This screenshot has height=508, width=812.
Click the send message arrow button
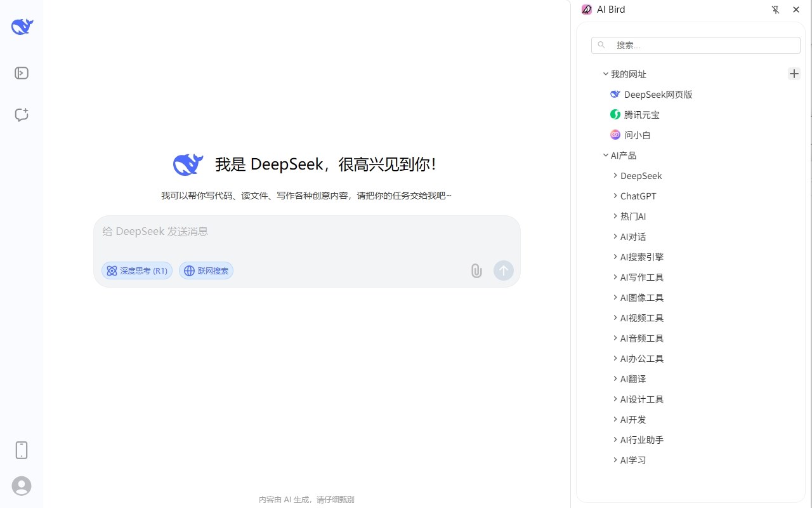[x=504, y=271]
